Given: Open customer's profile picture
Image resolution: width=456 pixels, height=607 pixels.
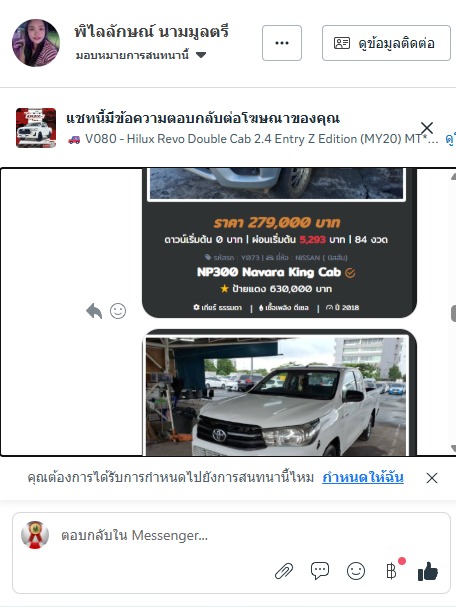Looking at the screenshot, I should click(36, 43).
